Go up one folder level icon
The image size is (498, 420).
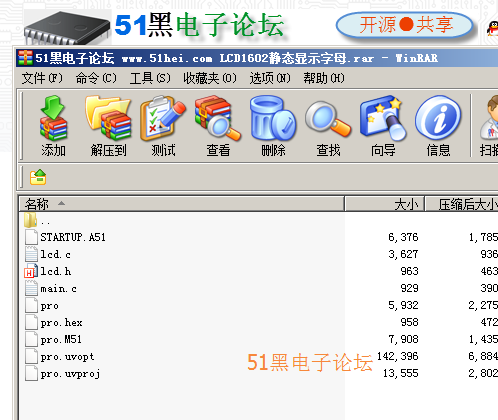click(38, 177)
